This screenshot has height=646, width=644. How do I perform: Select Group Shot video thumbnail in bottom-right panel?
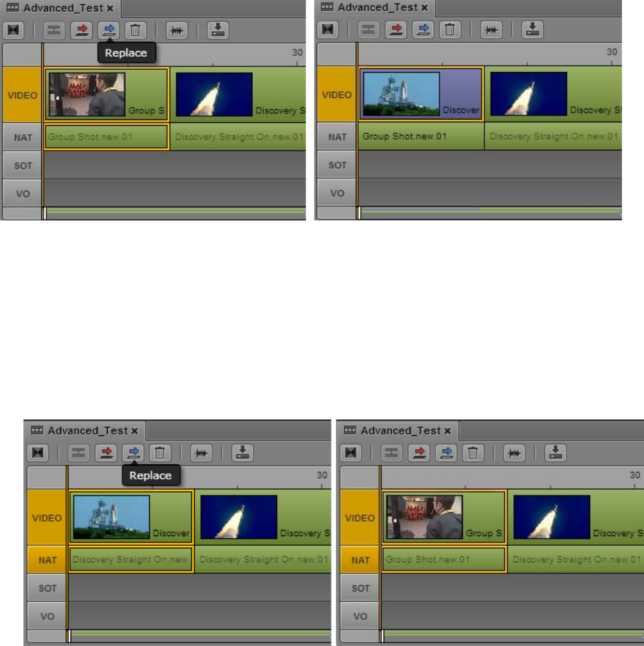pos(424,517)
